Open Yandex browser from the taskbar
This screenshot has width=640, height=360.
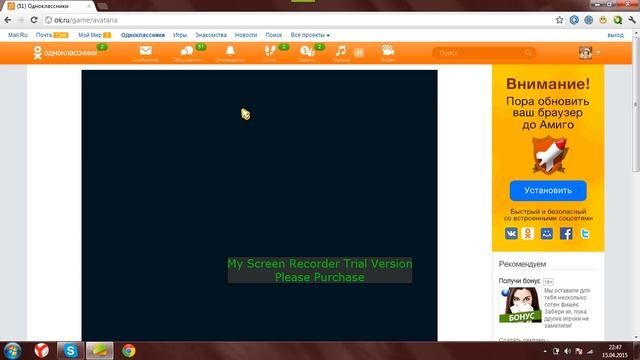[x=42, y=351]
